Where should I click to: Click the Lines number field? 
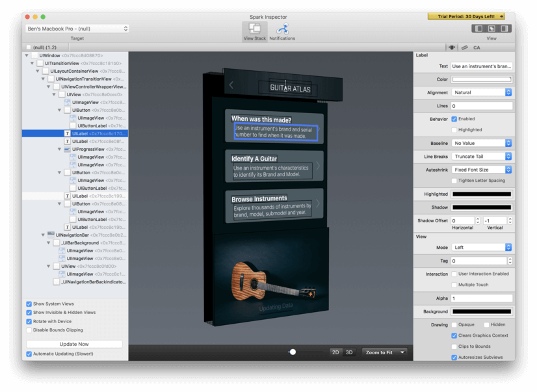pyautogui.click(x=482, y=106)
